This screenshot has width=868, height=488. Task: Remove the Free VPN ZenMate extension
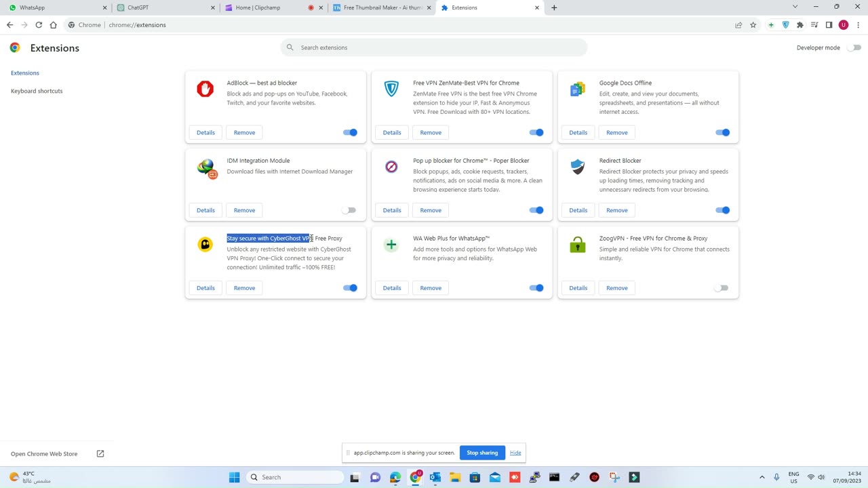[431, 132]
